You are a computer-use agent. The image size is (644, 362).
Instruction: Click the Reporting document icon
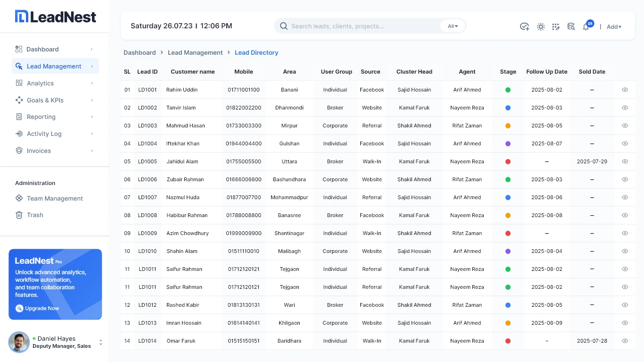pyautogui.click(x=19, y=117)
